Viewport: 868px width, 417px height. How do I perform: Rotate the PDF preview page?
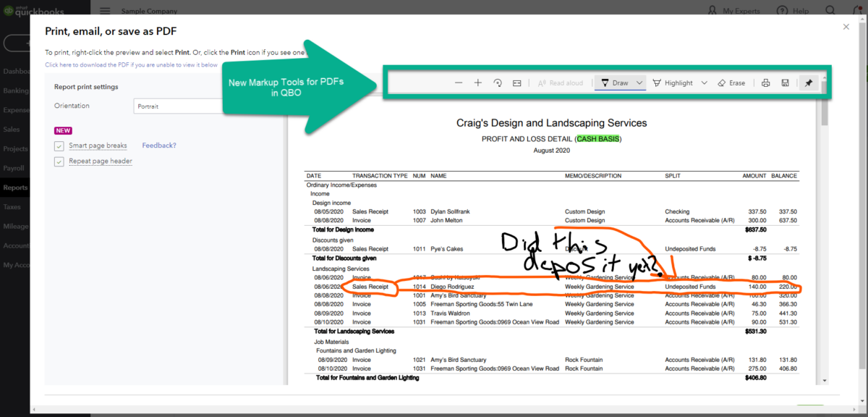click(x=498, y=83)
